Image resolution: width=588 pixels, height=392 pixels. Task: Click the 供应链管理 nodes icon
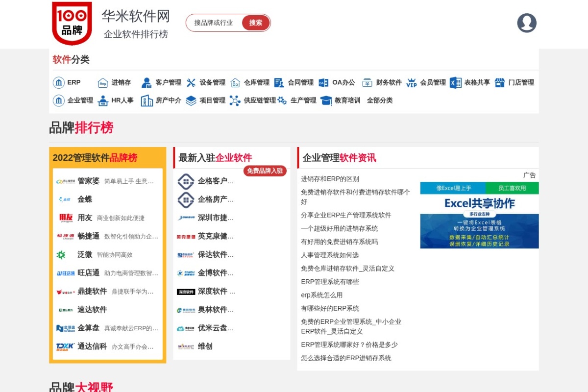click(x=235, y=100)
